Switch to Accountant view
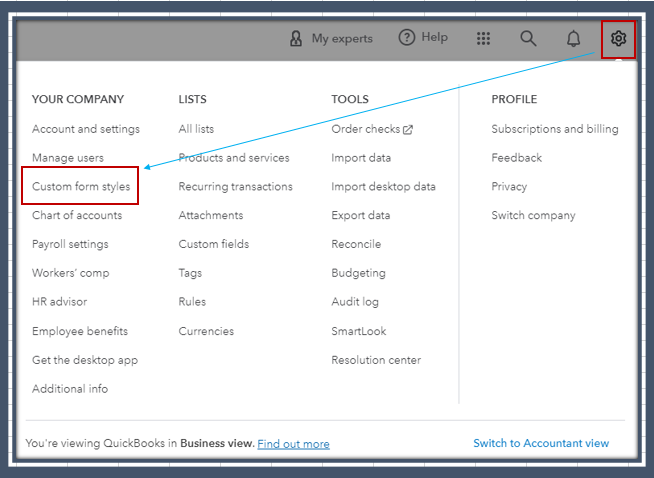 click(x=541, y=443)
